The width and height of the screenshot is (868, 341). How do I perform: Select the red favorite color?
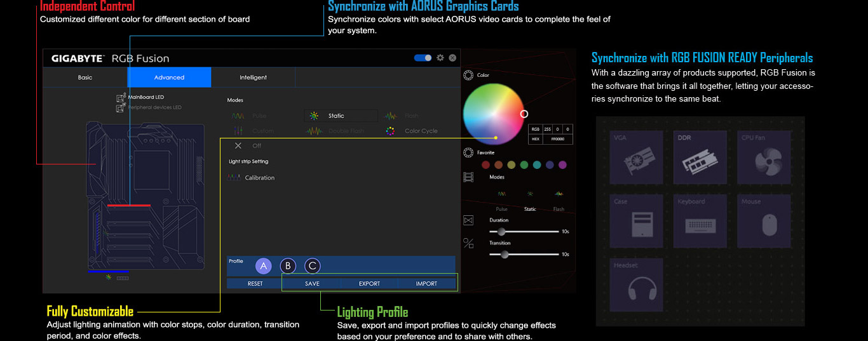[485, 165]
